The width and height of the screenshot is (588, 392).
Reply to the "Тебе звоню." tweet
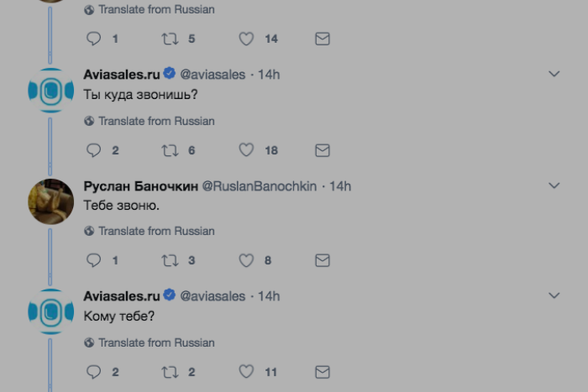click(x=94, y=260)
